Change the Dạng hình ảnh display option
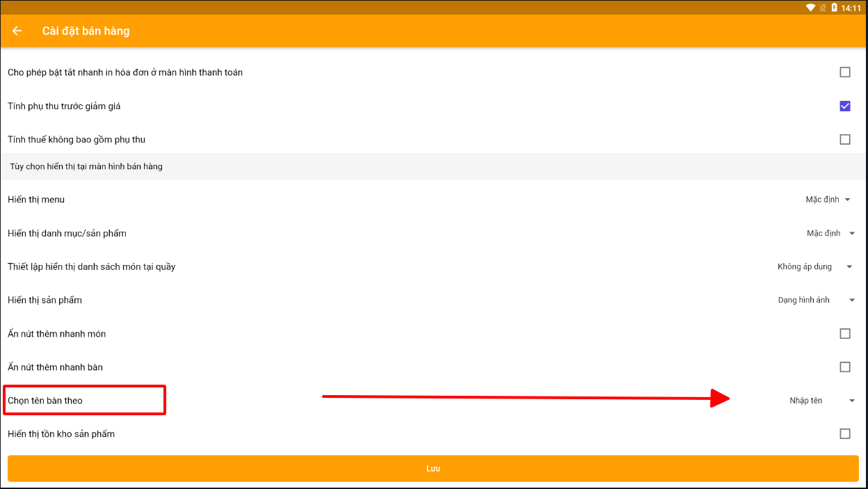 point(816,300)
